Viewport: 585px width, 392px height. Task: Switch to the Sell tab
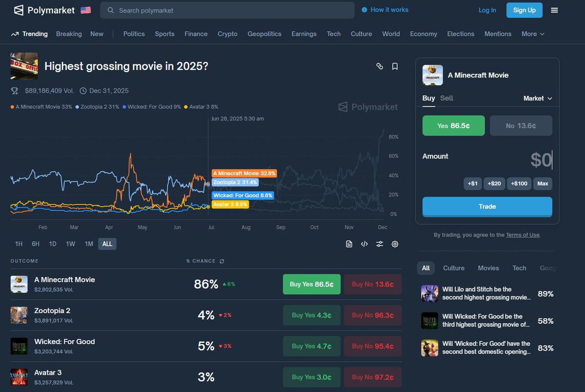pyautogui.click(x=447, y=98)
